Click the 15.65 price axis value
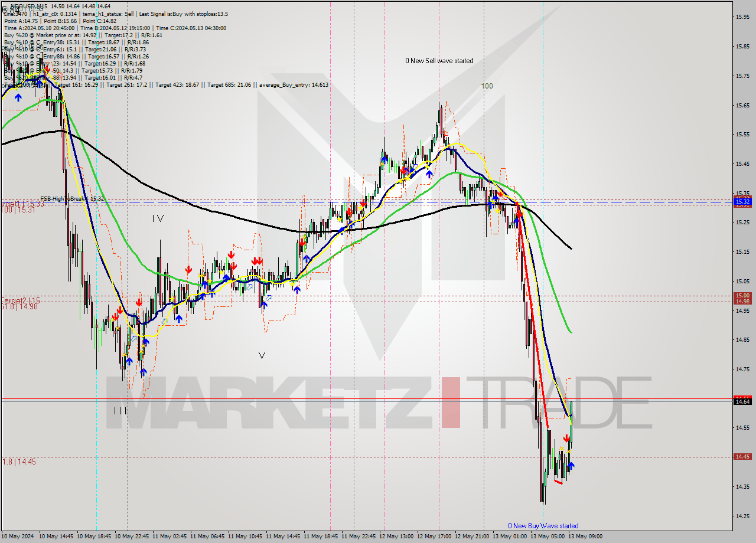Viewport: 756px width, 543px height. tap(742, 105)
